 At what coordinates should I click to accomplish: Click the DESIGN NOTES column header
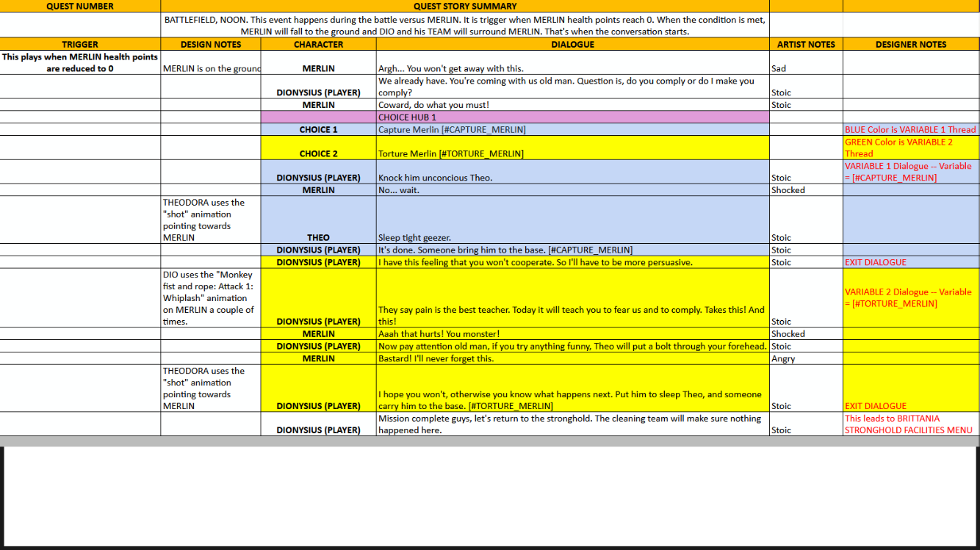pos(210,44)
